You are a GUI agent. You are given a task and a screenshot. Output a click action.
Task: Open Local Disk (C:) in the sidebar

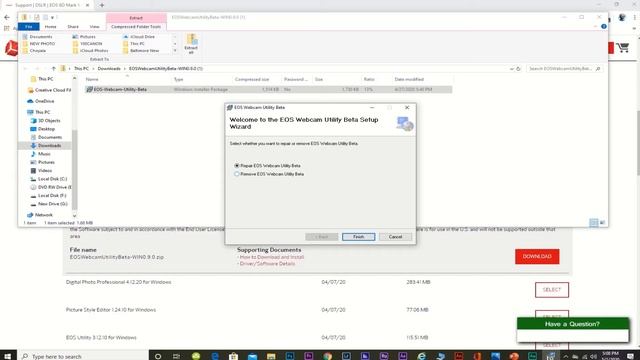pos(49,179)
